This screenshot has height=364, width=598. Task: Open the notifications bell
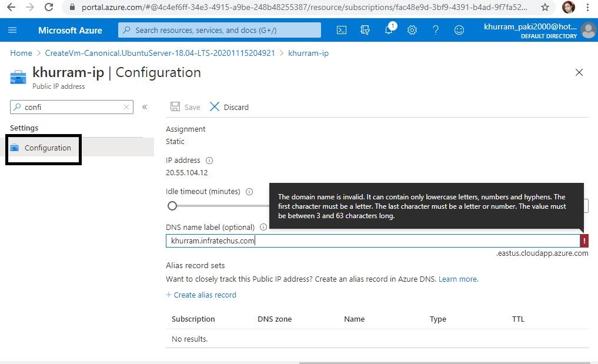tap(389, 30)
